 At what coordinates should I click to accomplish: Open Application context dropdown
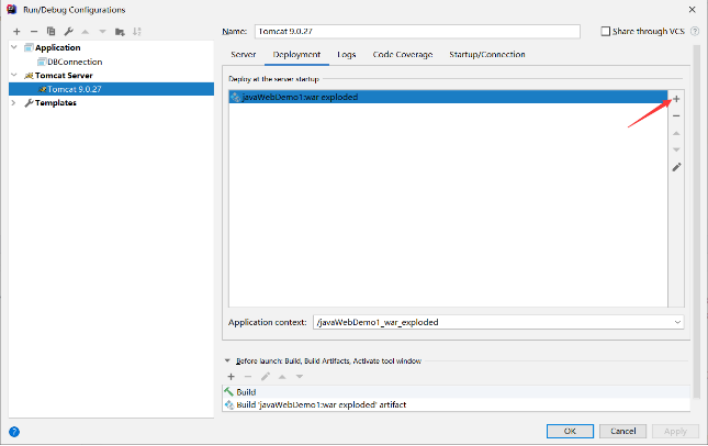coord(677,322)
